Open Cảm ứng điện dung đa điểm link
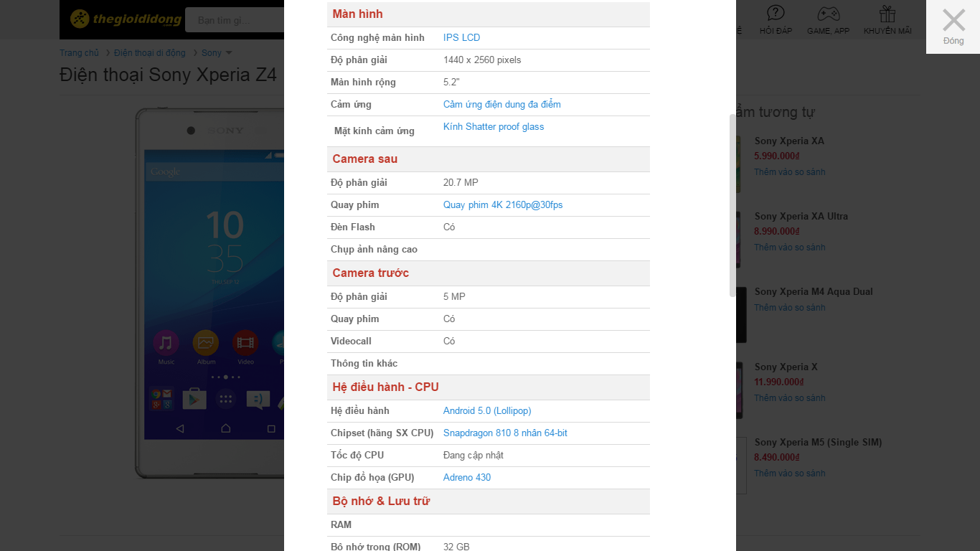This screenshot has height=551, width=980. 502,105
